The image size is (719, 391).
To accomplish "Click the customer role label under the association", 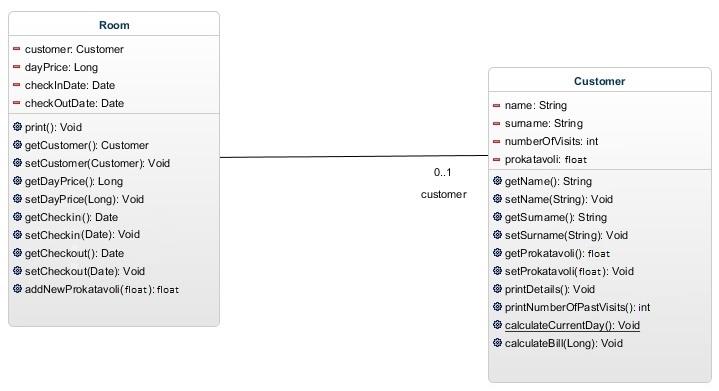I will click(443, 194).
